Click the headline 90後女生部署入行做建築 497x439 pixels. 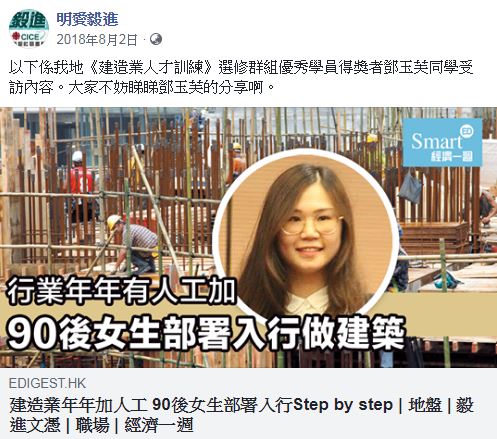click(x=206, y=334)
